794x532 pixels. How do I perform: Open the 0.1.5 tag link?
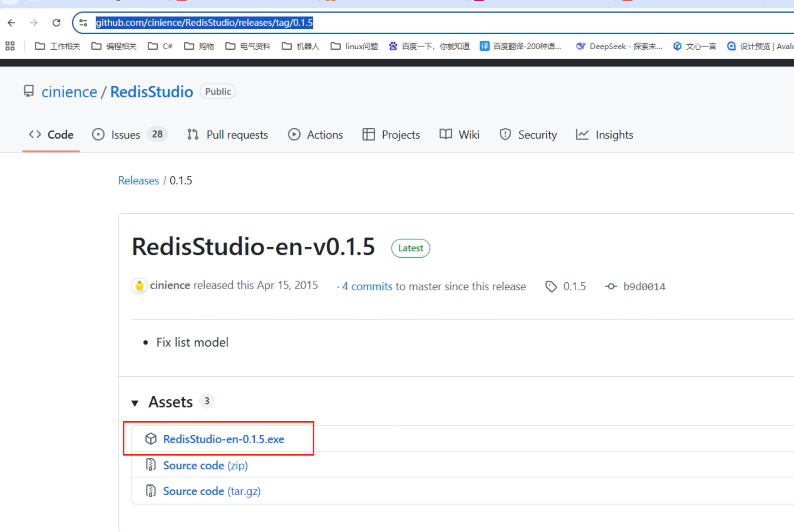tap(575, 286)
